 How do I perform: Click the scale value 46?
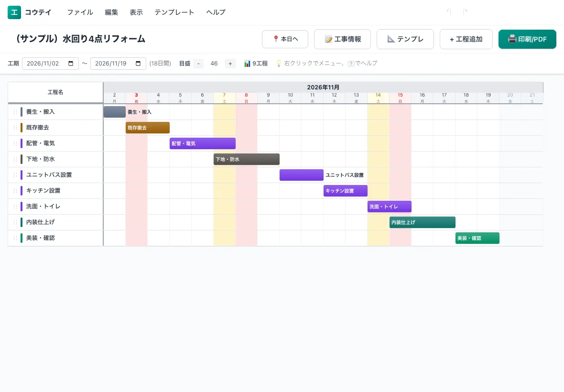(214, 64)
